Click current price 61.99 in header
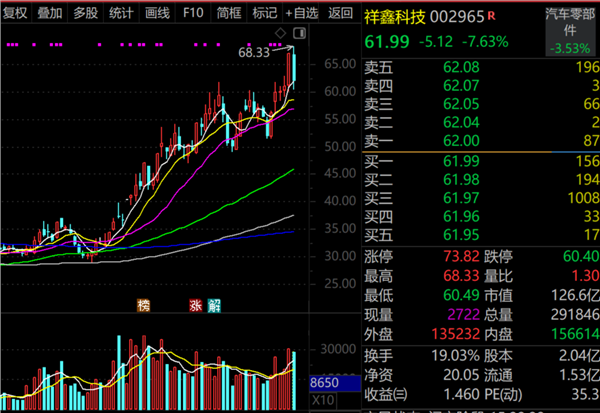 click(x=387, y=41)
